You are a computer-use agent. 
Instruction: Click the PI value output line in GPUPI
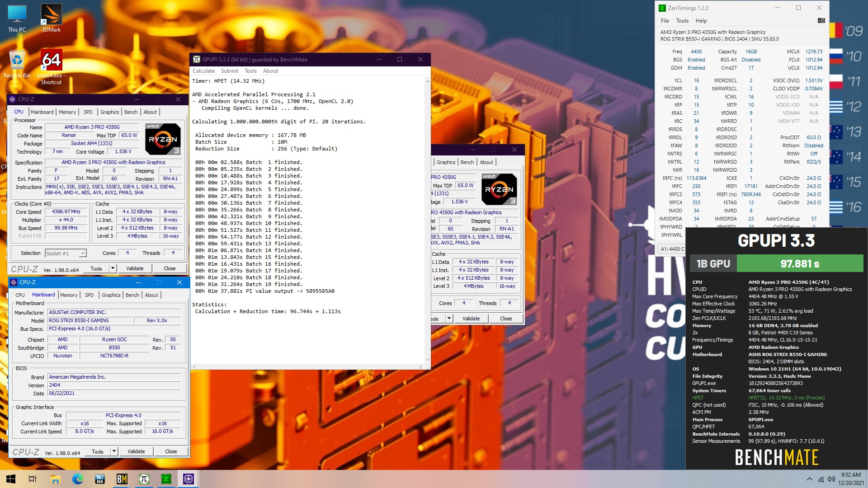(265, 291)
